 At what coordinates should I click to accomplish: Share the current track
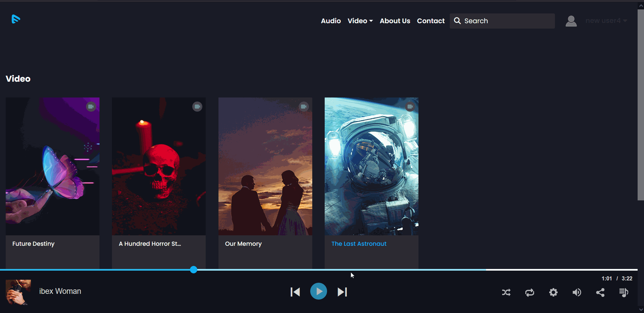click(x=600, y=292)
